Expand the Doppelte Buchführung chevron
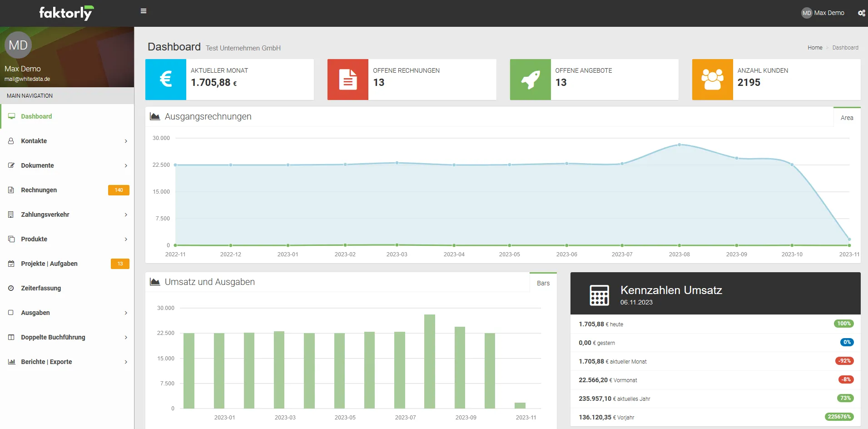This screenshot has height=429, width=868. tap(126, 338)
